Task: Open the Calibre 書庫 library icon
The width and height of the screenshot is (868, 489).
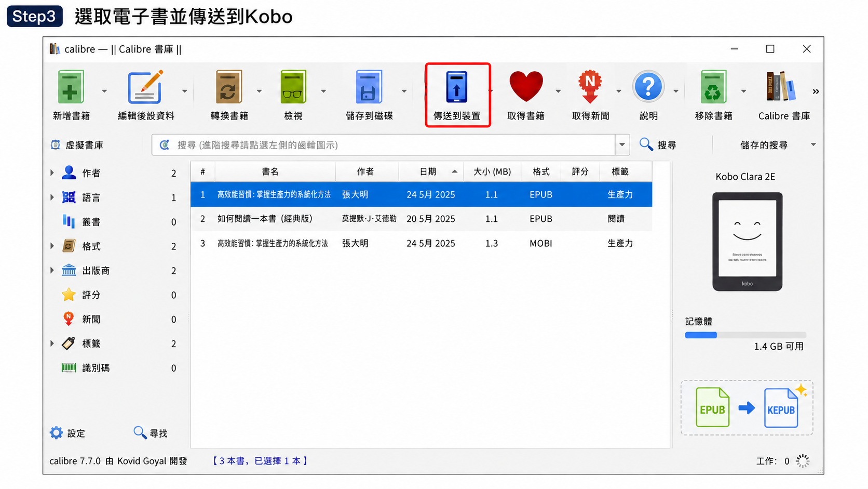Action: pos(781,86)
